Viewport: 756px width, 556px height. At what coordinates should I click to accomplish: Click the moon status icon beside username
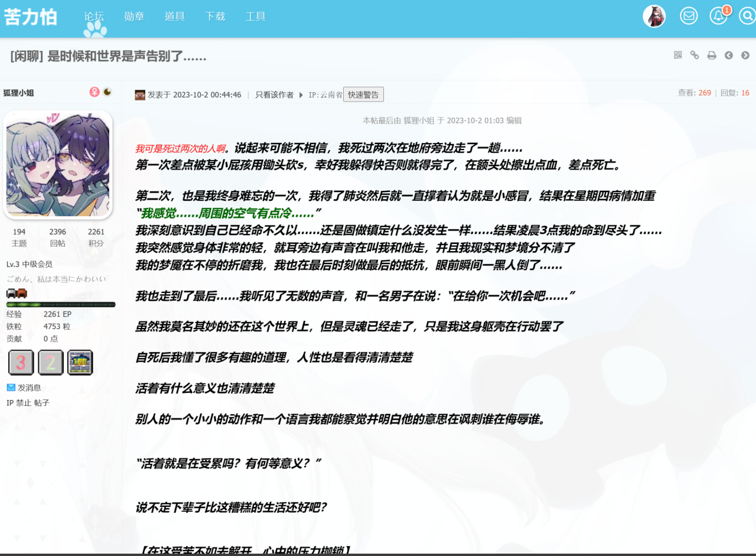tap(107, 92)
